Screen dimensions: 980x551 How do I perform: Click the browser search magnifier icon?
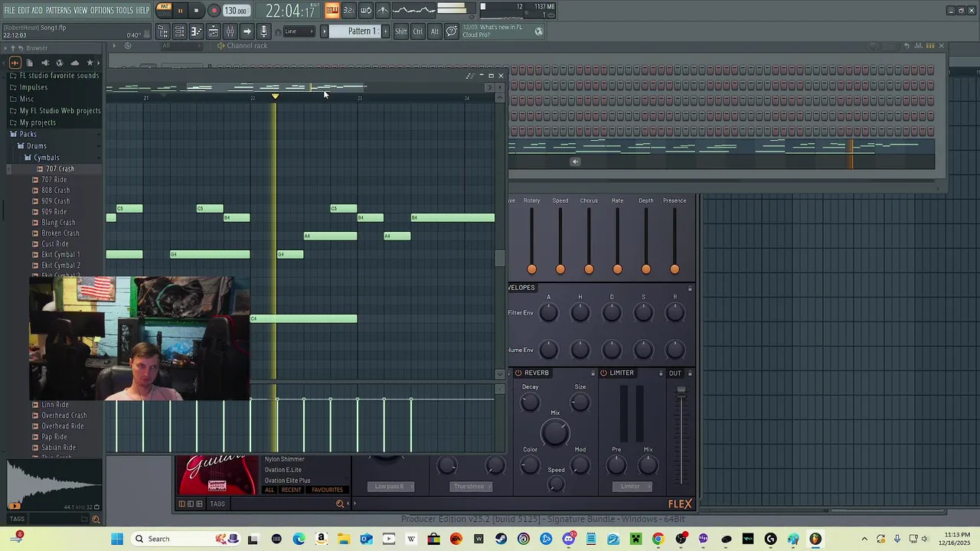[96, 520]
